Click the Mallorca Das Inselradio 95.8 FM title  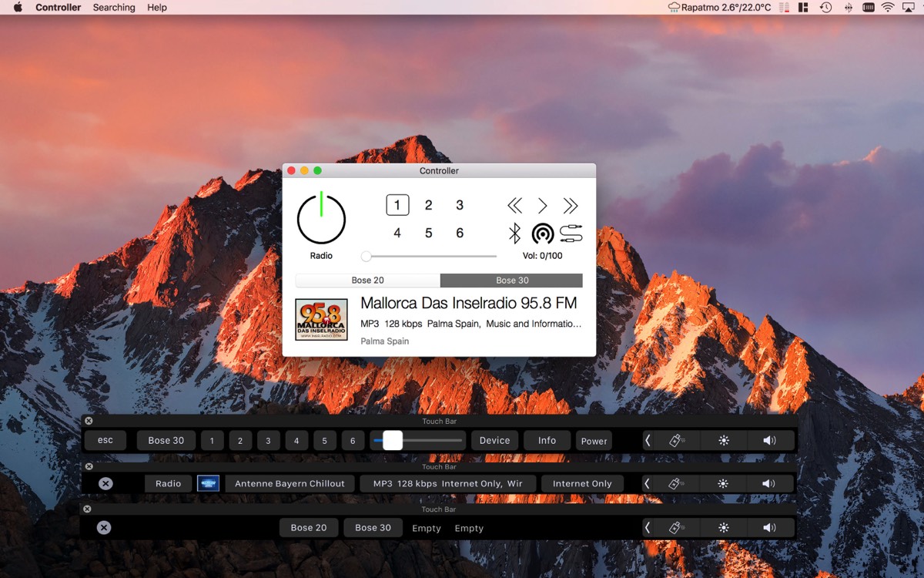[468, 303]
